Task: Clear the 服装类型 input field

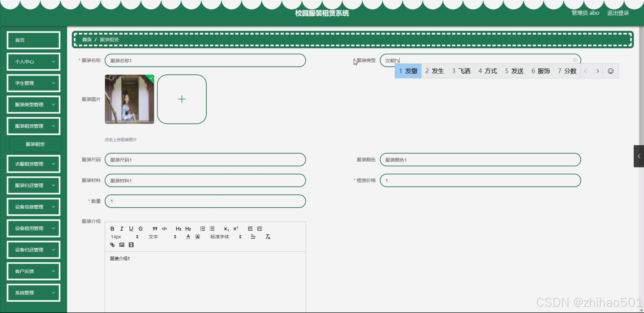Action: (575, 60)
